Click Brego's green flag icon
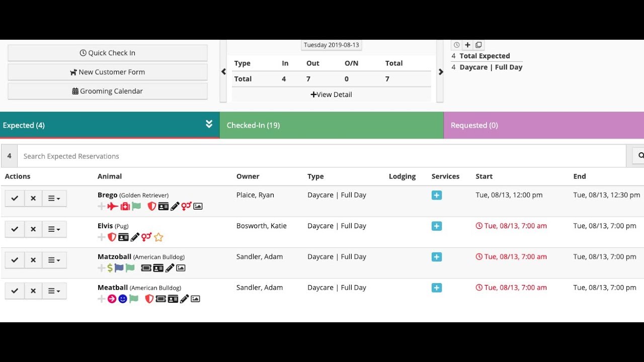 point(136,206)
